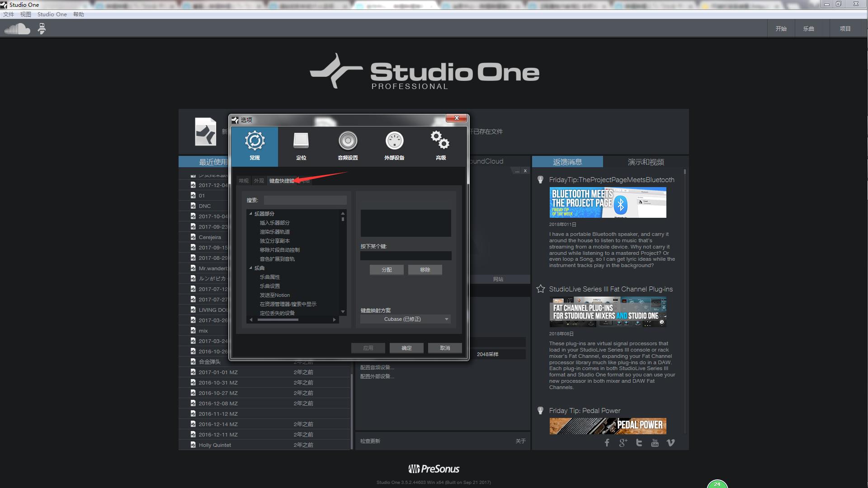
Task: Open the Fat Channel Plug-ins thumbnail
Action: 608,312
